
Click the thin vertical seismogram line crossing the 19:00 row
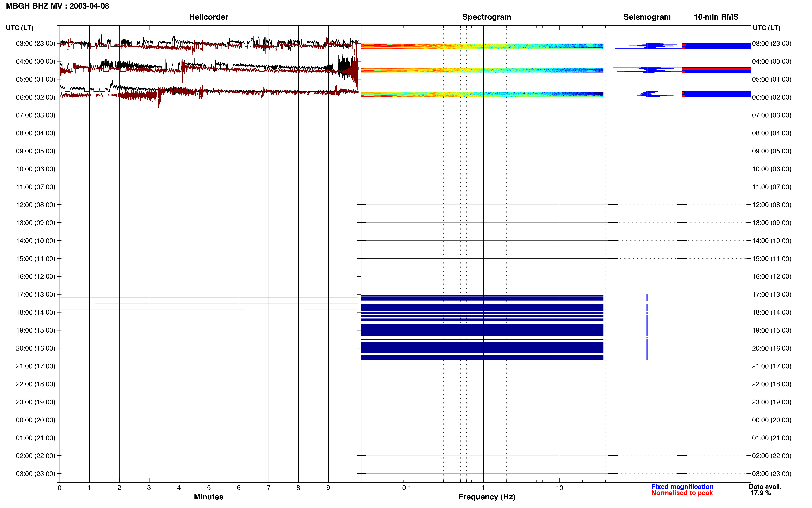tap(647, 327)
